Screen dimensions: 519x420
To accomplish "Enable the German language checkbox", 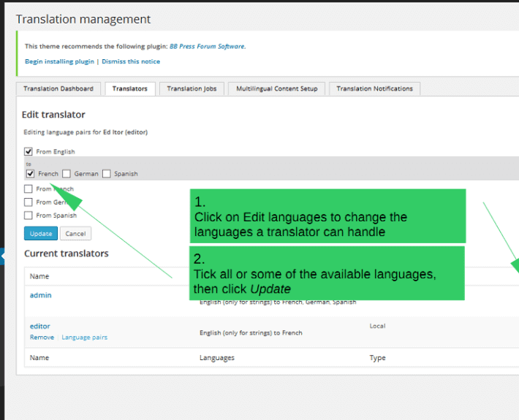I will 67,174.
